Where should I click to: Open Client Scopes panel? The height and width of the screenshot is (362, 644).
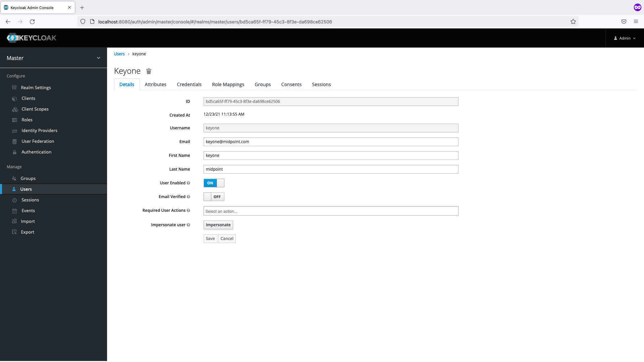point(35,109)
